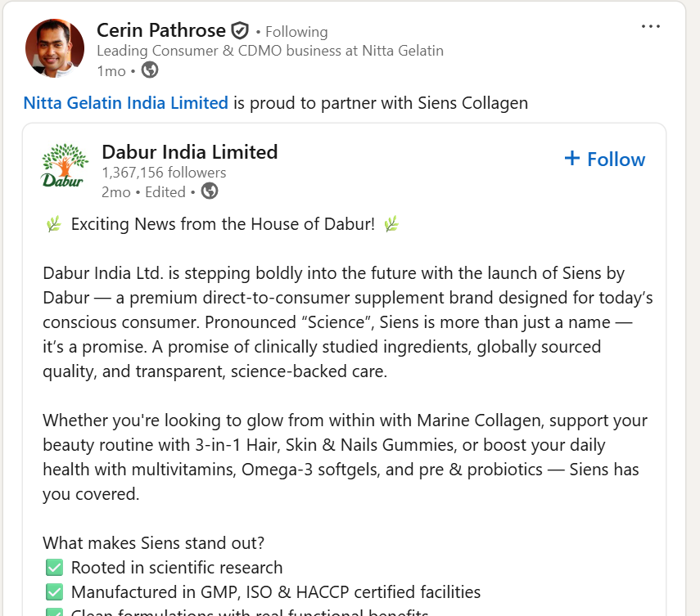This screenshot has height=616, width=700.
Task: Click the globe icon next to 2mo Edited
Action: coord(210,191)
